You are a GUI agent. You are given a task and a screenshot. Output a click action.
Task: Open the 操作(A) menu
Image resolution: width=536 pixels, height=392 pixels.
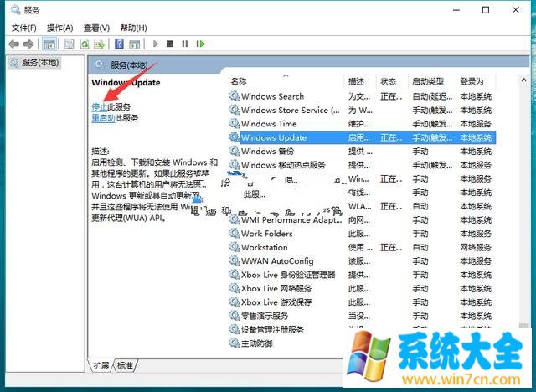pos(60,28)
